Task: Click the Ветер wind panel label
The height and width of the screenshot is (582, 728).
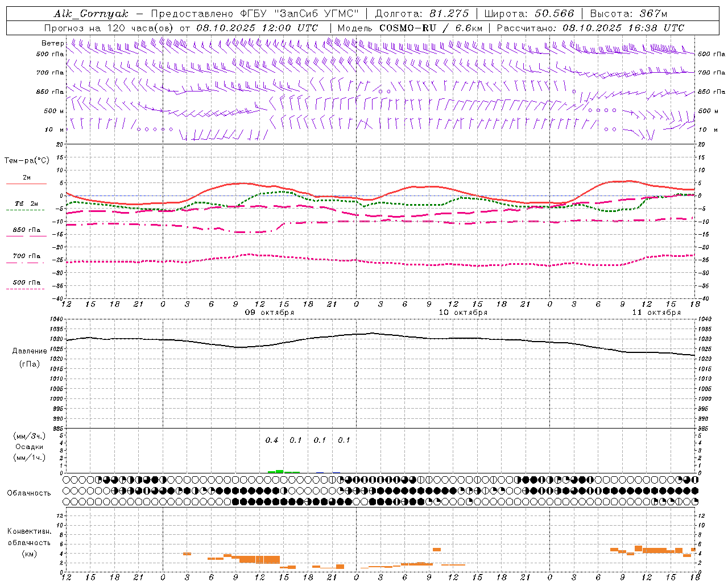Action: pyautogui.click(x=53, y=43)
